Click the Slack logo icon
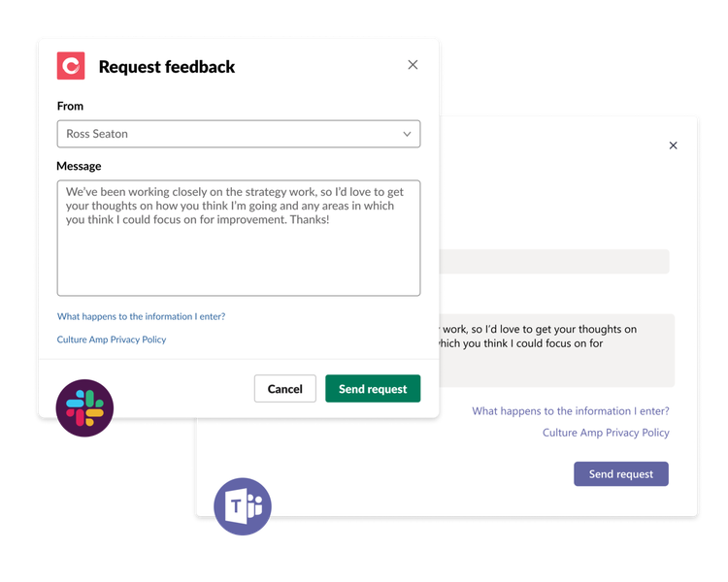This screenshot has height=582, width=728. [x=84, y=407]
